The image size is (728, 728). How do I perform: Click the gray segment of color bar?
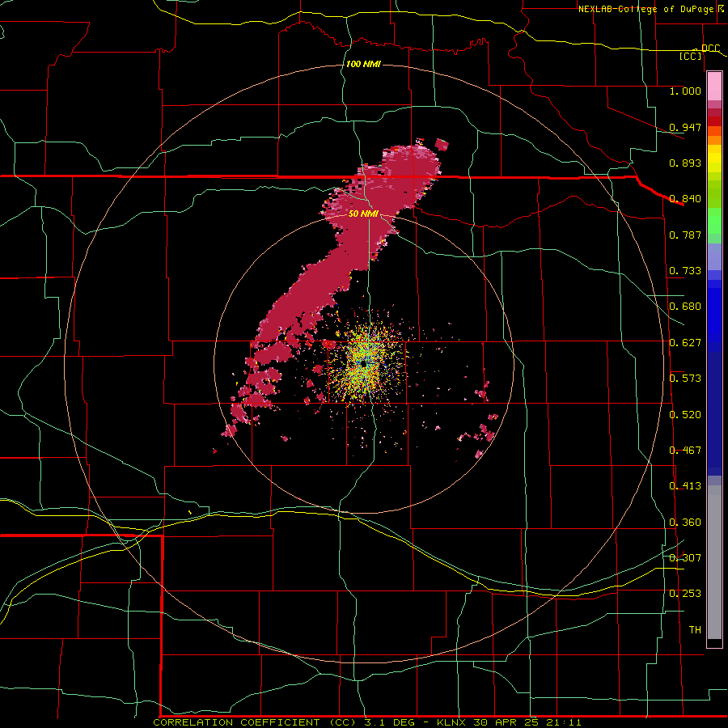(x=714, y=562)
